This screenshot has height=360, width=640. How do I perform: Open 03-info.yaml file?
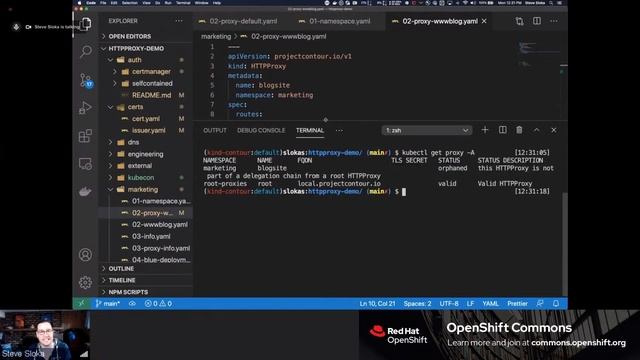(151, 237)
